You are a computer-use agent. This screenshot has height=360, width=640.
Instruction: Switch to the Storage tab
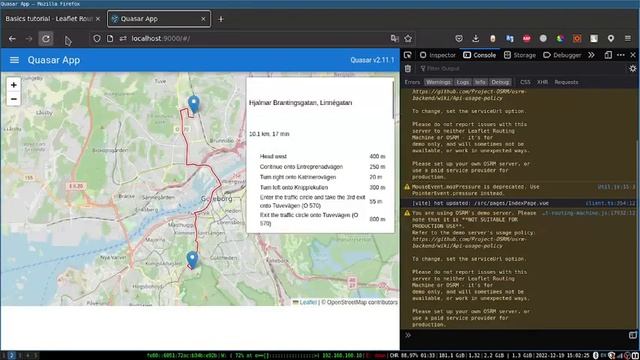[520, 55]
